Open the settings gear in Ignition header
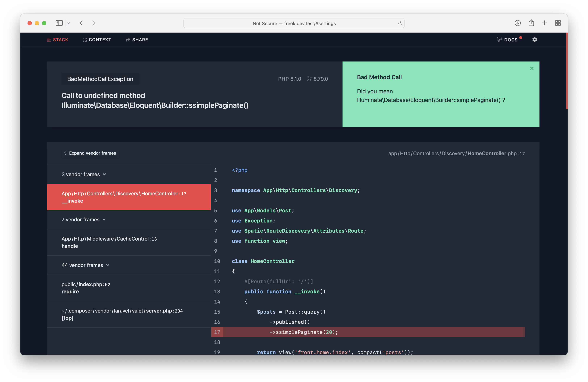This screenshot has height=382, width=588. pos(535,39)
